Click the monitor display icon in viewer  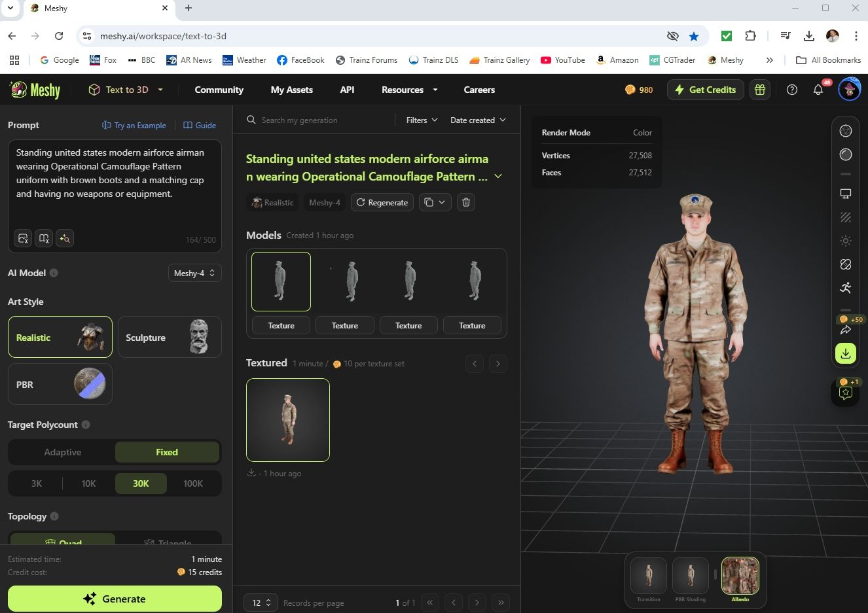(x=846, y=194)
